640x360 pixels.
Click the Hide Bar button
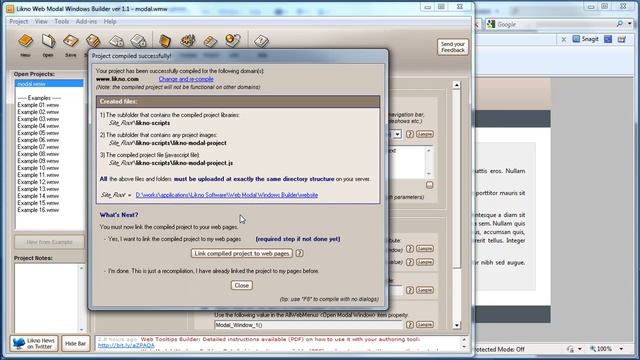click(x=76, y=344)
